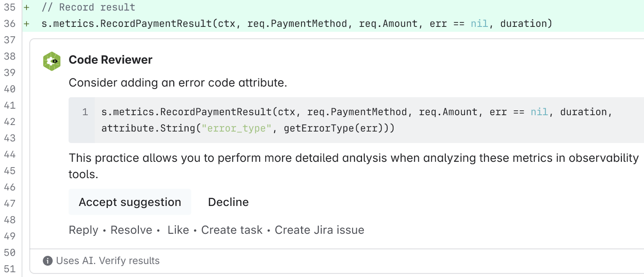Click the plus sign in gutter of line 36
This screenshot has height=277, width=644.
[x=26, y=23]
